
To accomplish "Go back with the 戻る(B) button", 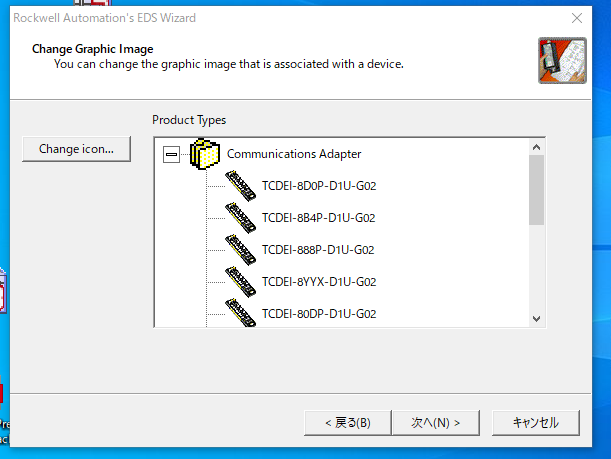I will point(348,423).
